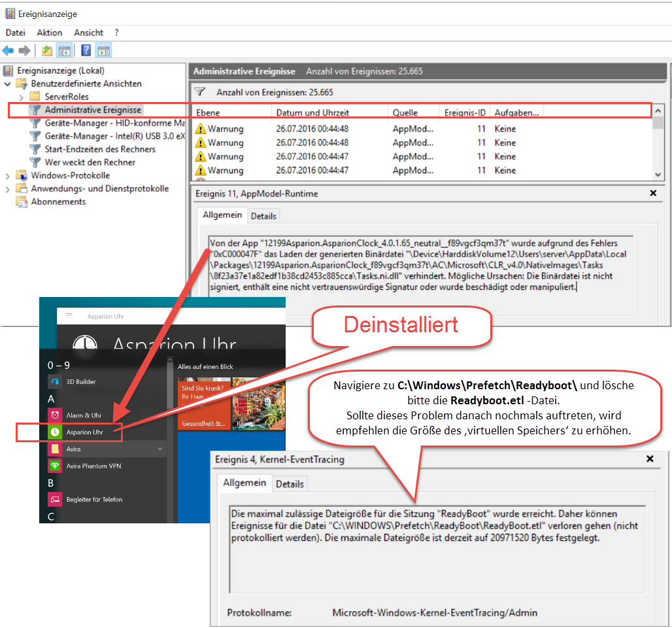The width and height of the screenshot is (672, 628).
Task: Expand the Avira folder chevron
Action: pos(160,449)
